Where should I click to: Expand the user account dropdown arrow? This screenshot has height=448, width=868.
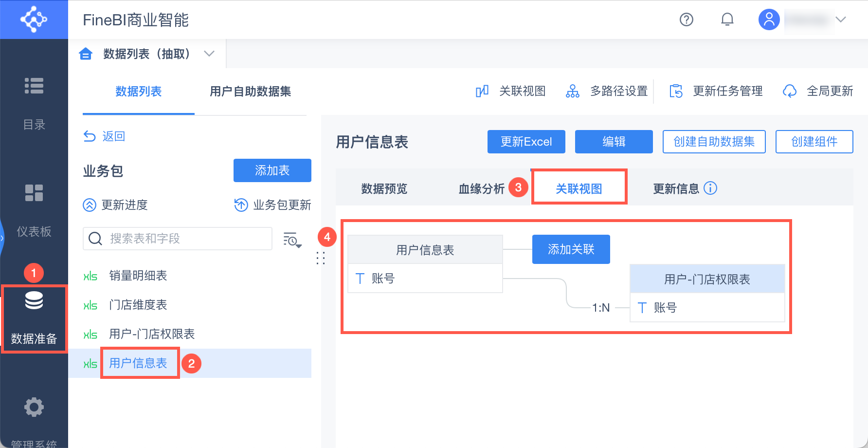click(841, 19)
